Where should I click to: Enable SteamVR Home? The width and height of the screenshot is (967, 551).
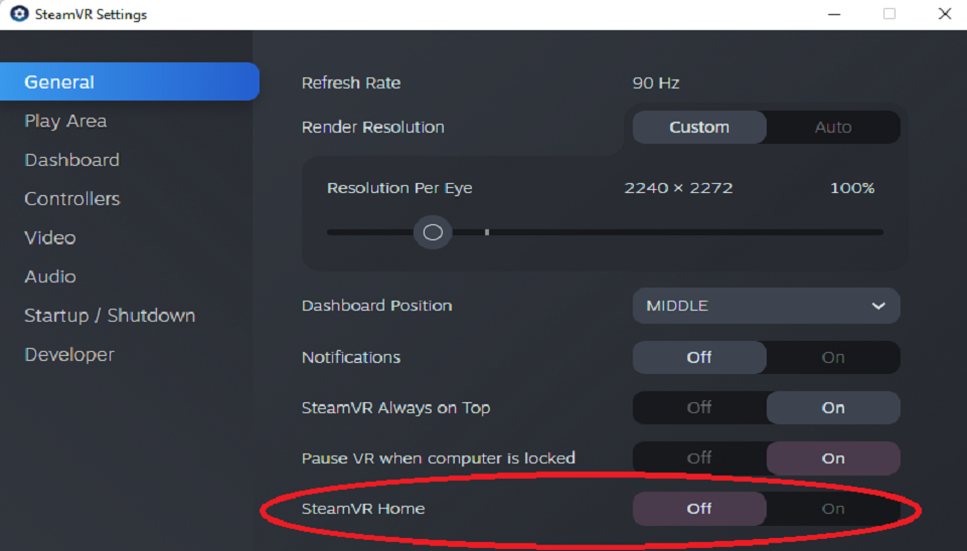833,509
